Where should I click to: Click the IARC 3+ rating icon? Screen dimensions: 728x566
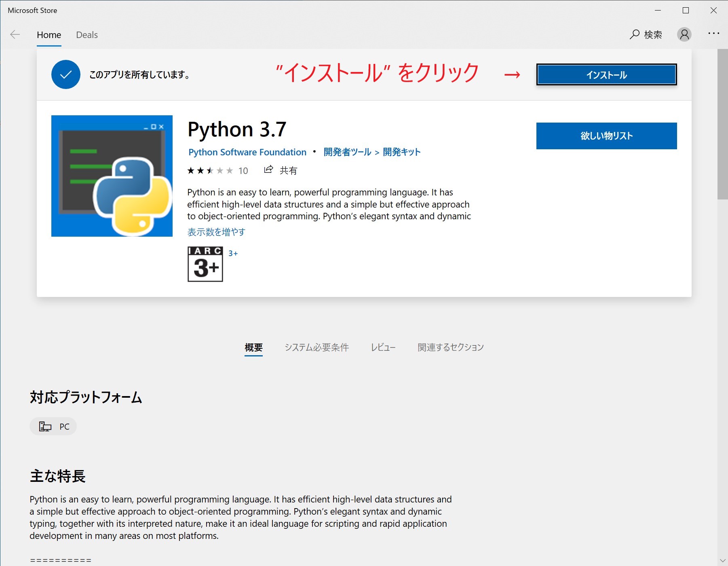205,264
